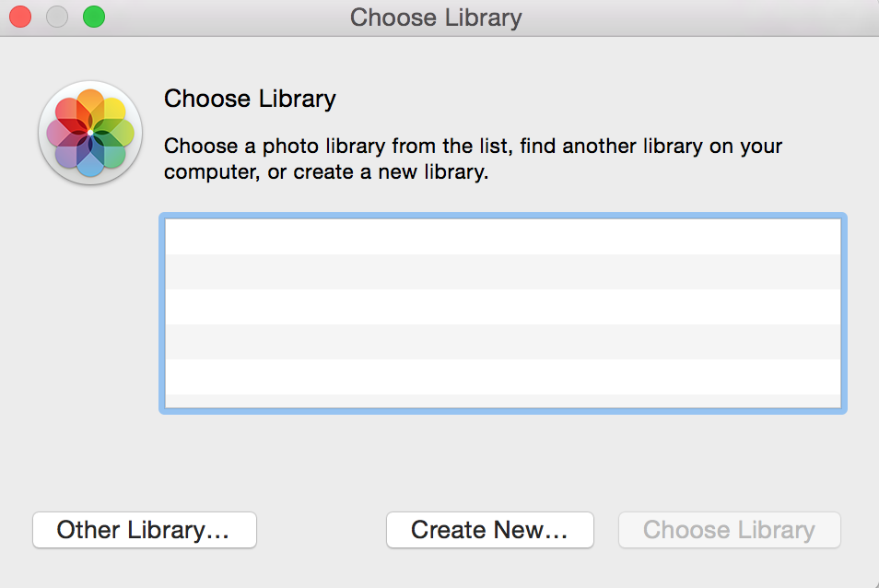Click empty space between Other Library and Create New

pos(321,530)
